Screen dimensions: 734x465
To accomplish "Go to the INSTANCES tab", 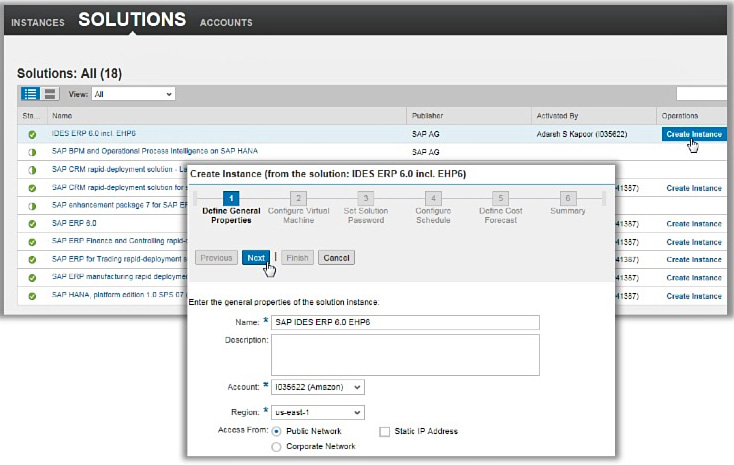I will point(38,22).
